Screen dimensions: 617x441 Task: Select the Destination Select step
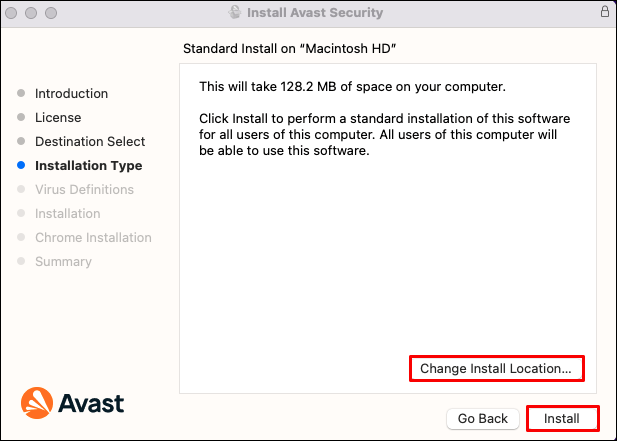tap(90, 141)
